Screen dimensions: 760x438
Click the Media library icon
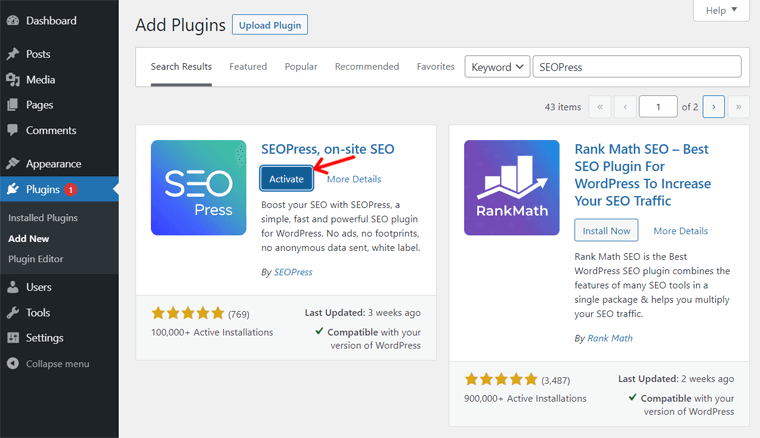click(x=13, y=79)
